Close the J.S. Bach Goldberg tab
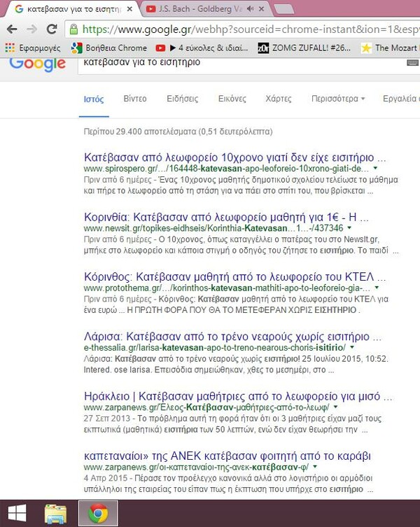This screenshot has height=527, width=420. coord(260,9)
